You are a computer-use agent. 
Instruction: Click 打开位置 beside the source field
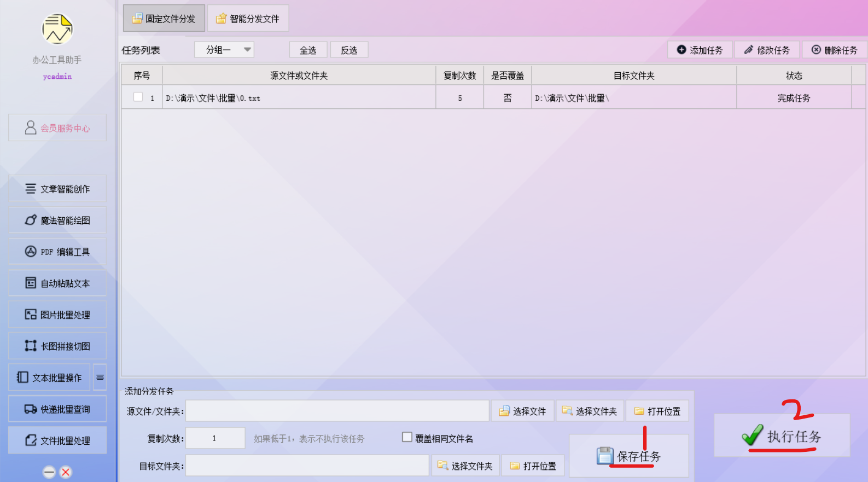657,411
